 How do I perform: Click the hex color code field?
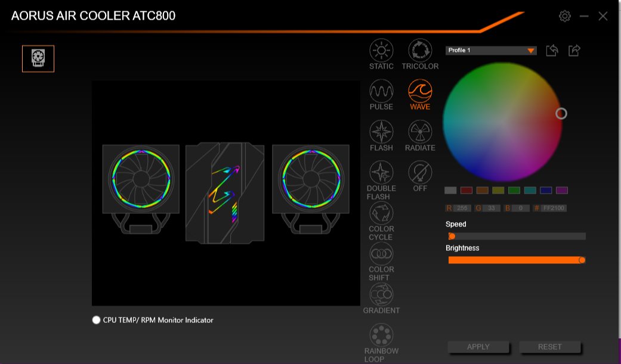554,209
